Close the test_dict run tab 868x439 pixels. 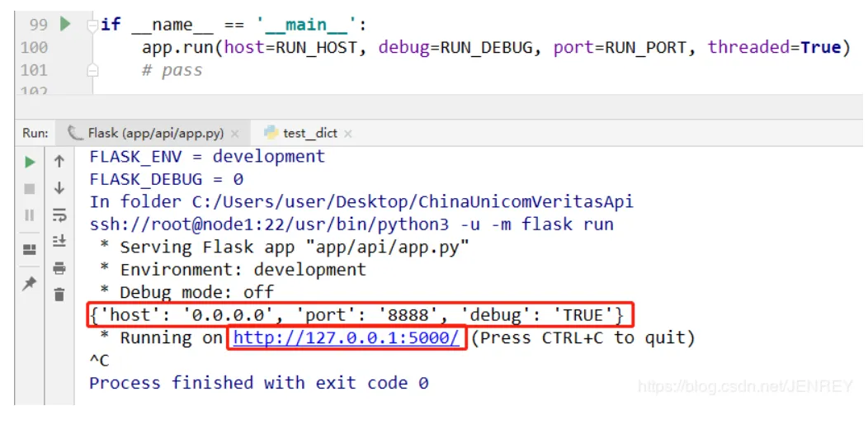(347, 134)
